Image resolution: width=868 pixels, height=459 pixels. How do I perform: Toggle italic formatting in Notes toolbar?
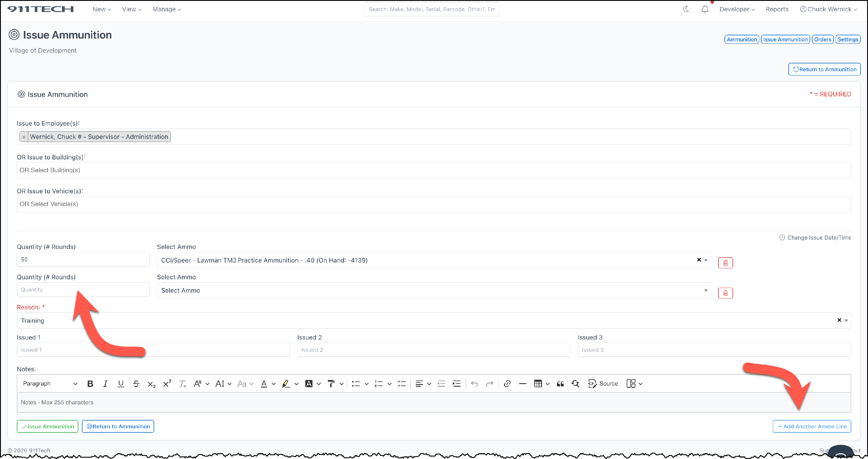[x=105, y=383]
